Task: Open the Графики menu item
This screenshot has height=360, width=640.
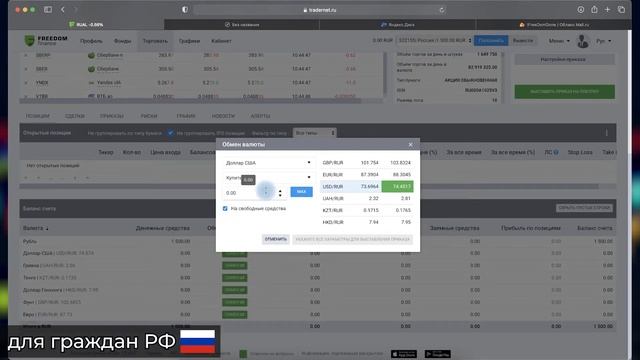Action: 189,41
